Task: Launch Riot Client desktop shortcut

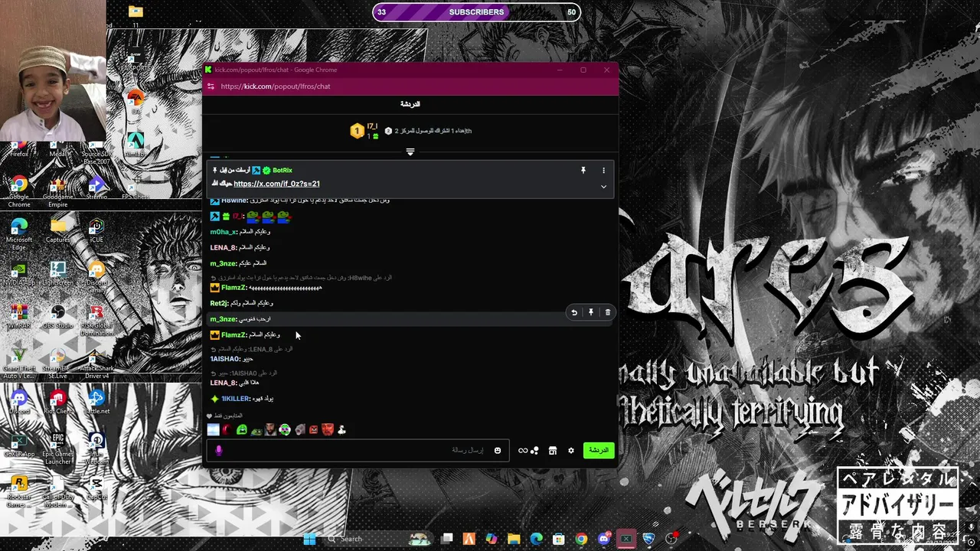Action: 58,402
